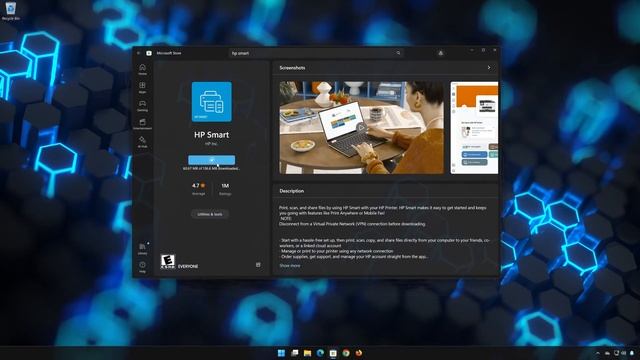
Task: Open the Library in the sidebar
Action: [x=142, y=249]
